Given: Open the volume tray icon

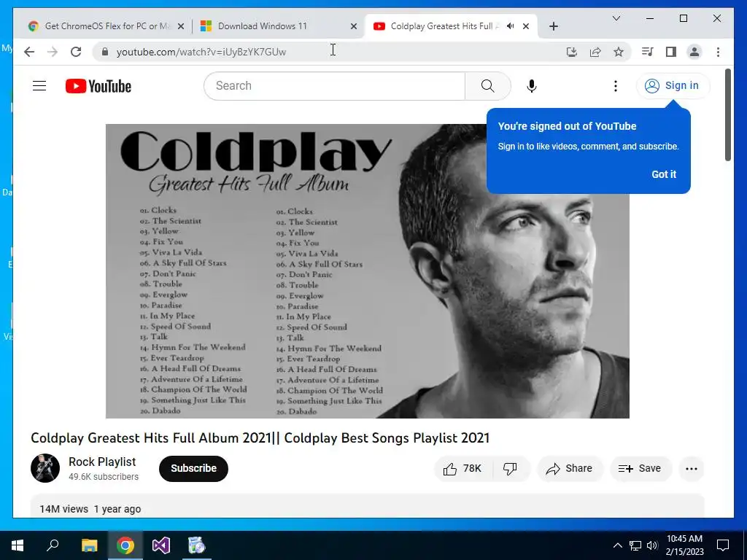Looking at the screenshot, I should click(x=652, y=545).
